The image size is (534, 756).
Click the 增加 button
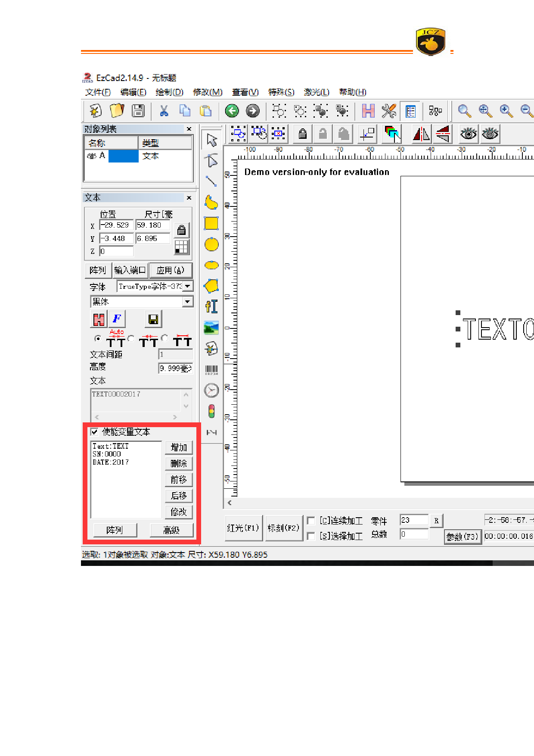pyautogui.click(x=178, y=447)
